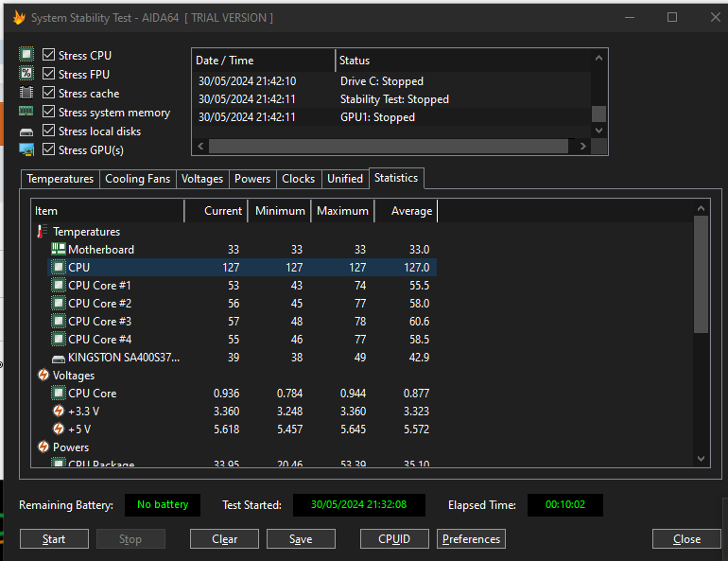Click the Date / Time column header
Viewport: 728px width, 561px height.
[263, 61]
